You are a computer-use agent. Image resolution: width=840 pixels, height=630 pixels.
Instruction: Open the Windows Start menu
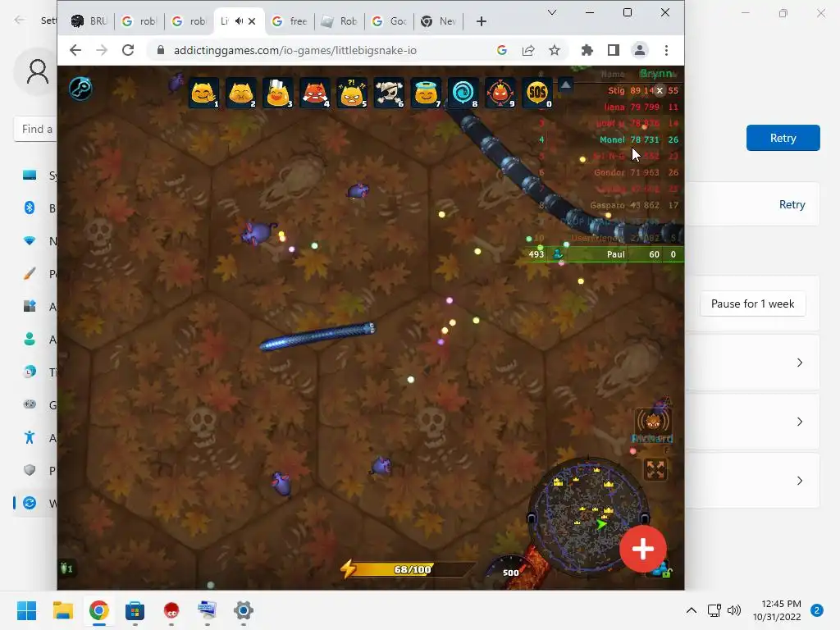tap(26, 610)
